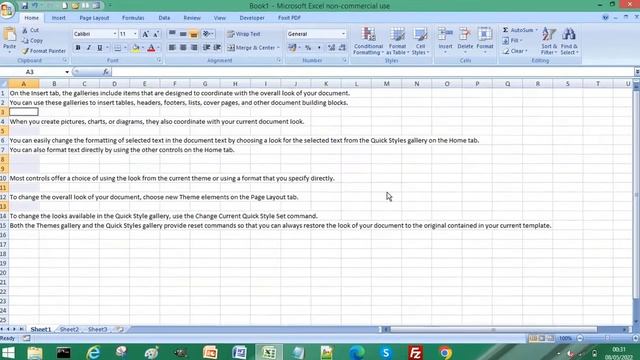The image size is (640, 360).
Task: Open the Review ribbon tab
Action: (192, 18)
